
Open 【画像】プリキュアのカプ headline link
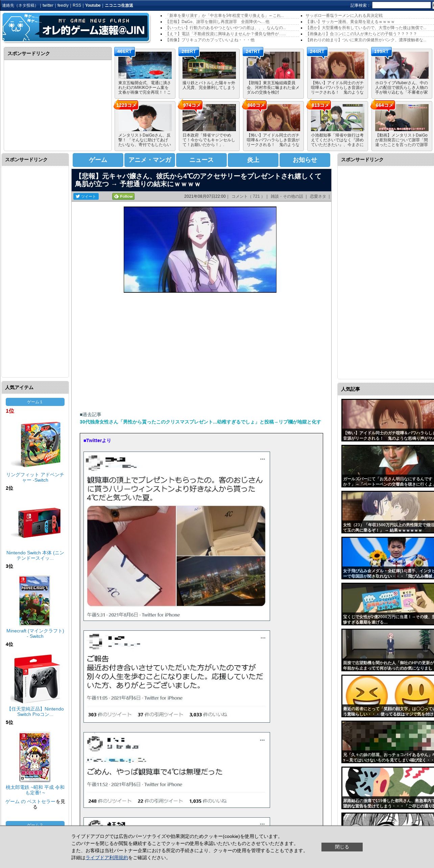click(x=210, y=40)
